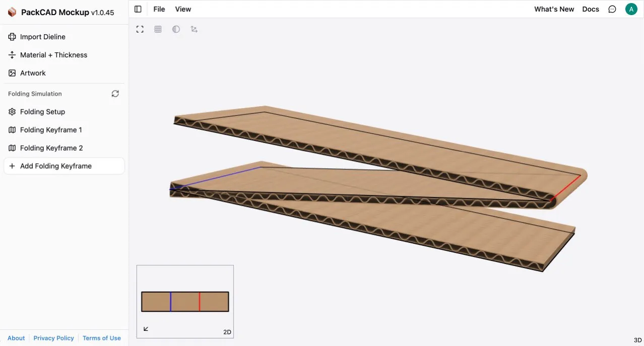
Task: Toggle the grid display in the viewport
Action: click(158, 29)
